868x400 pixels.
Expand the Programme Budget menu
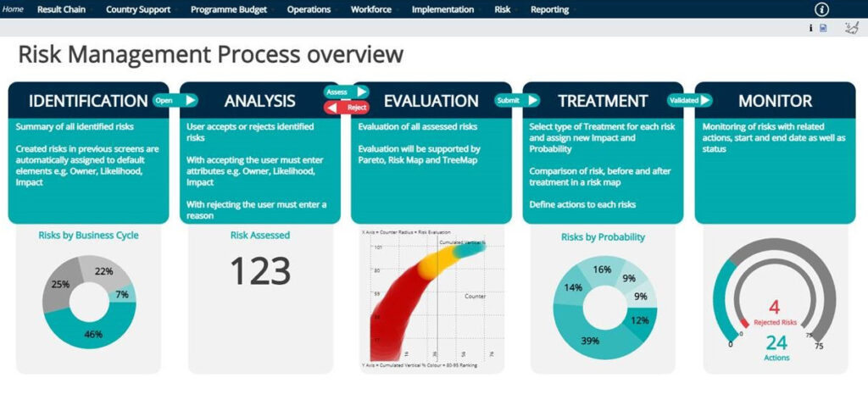point(228,10)
